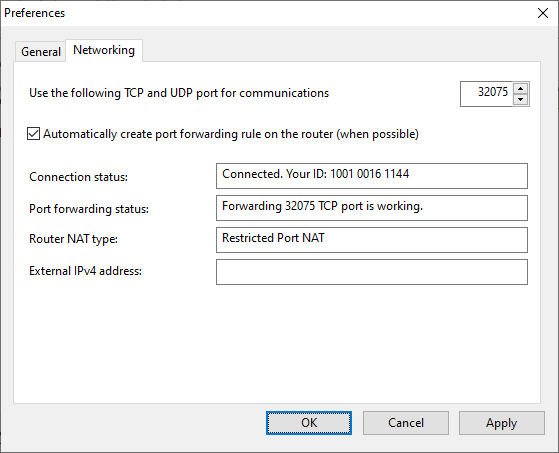The image size is (559, 453).
Task: Click the 'Connection status:' label
Action: [78, 177]
